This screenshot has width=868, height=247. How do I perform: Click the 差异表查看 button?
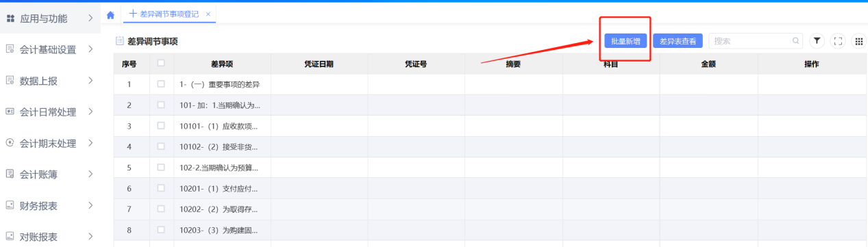(x=678, y=41)
